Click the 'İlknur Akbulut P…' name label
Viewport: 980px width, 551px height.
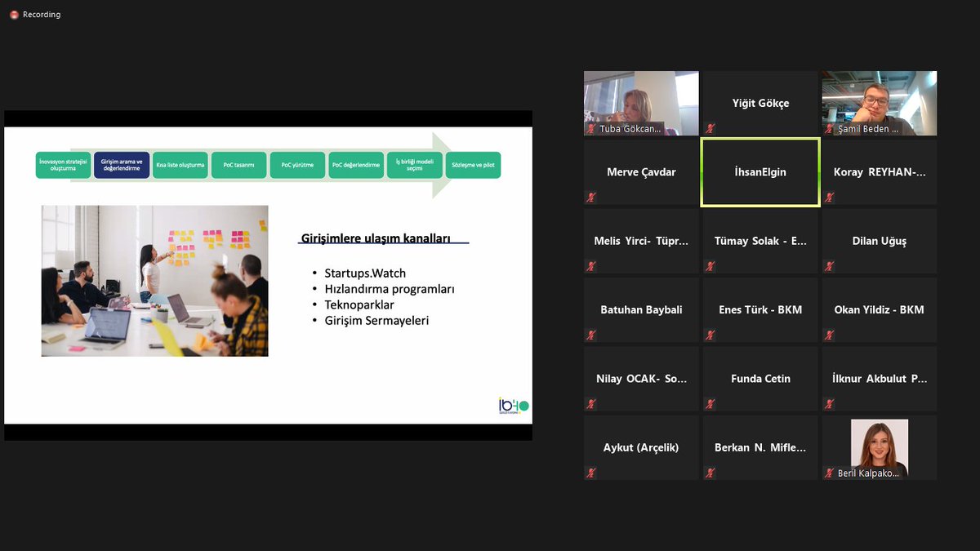pos(880,379)
